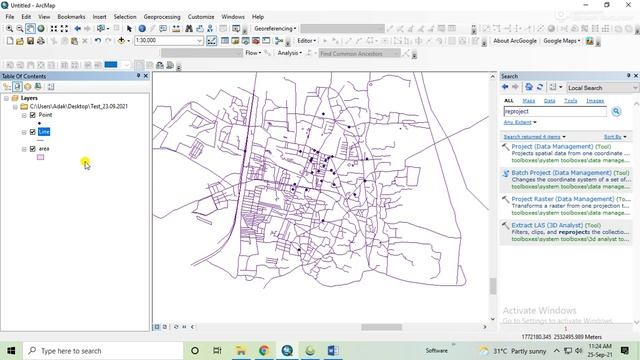Open the Editor dropdown menu
The width and height of the screenshot is (640, 360).
pos(307,41)
